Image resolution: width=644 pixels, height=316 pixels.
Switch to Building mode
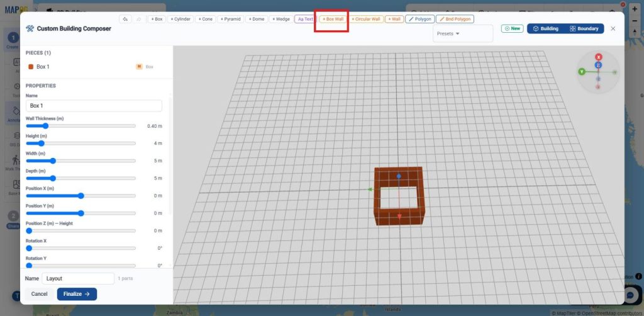pos(545,29)
